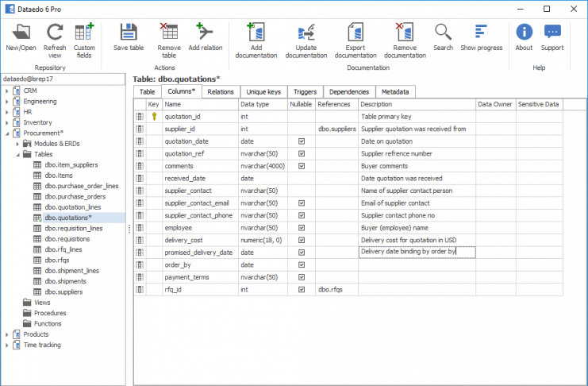Open the Add relation tool
The image size is (588, 386).
click(206, 33)
